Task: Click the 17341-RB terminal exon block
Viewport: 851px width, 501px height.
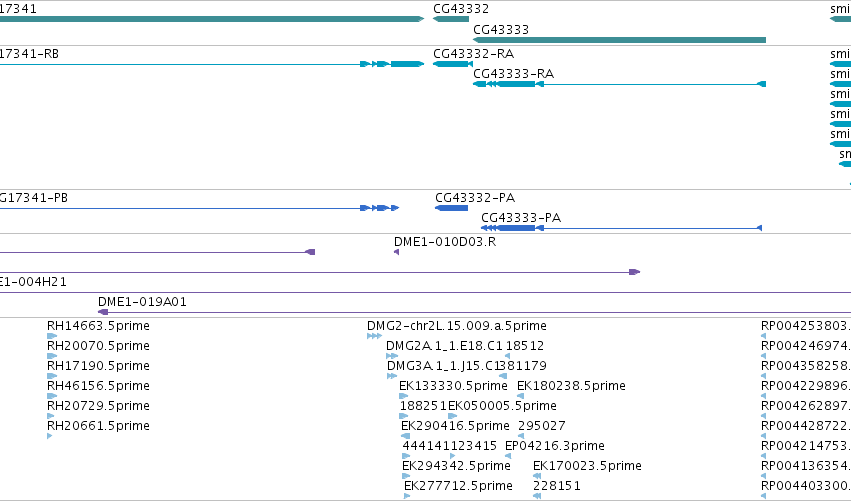Action: click(407, 64)
